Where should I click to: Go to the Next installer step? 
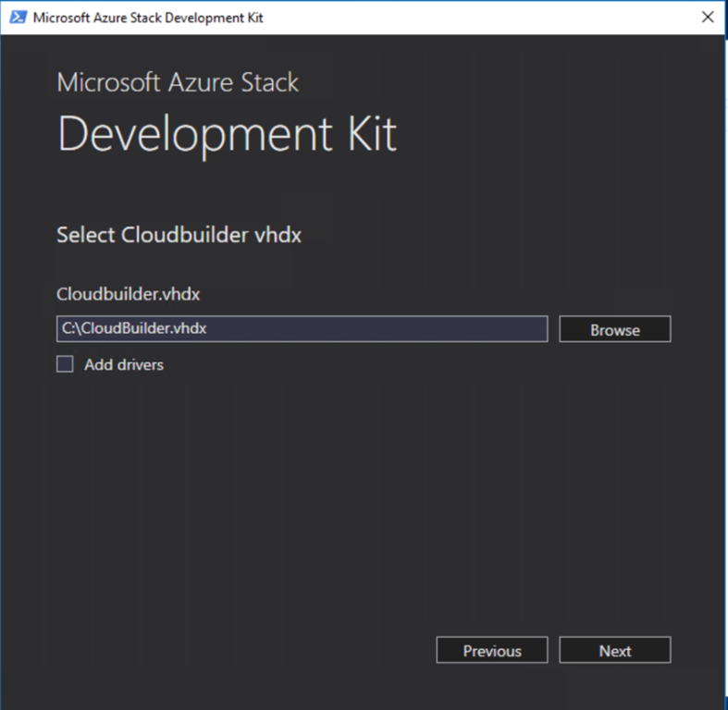tap(614, 651)
